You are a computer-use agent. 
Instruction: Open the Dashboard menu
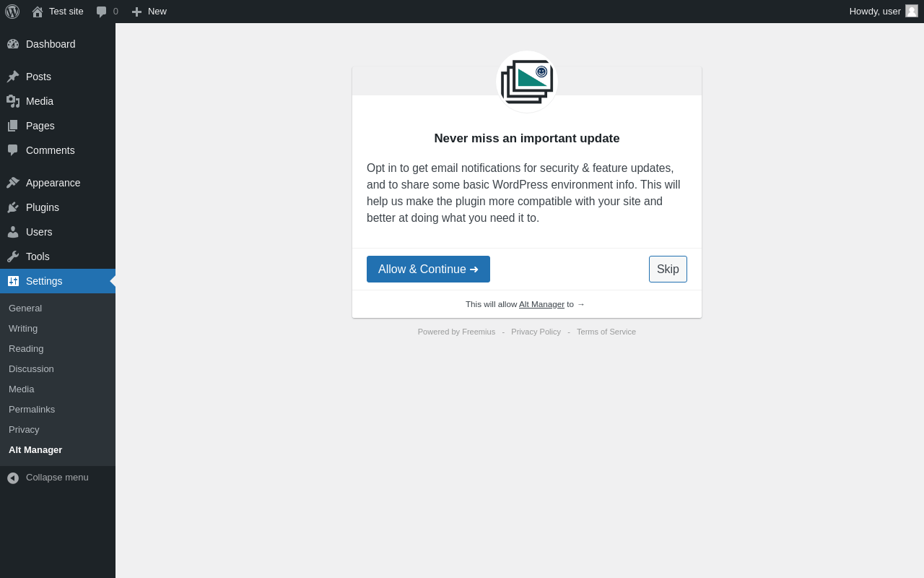58,44
